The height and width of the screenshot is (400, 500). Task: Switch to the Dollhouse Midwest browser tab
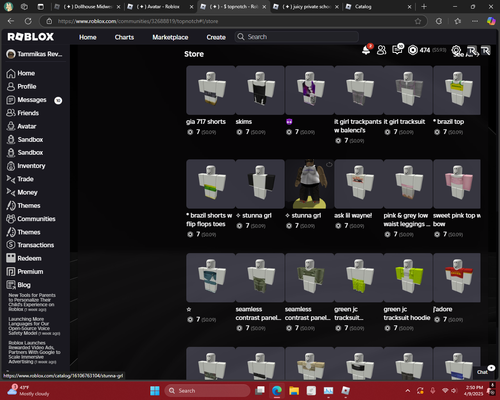click(x=87, y=7)
